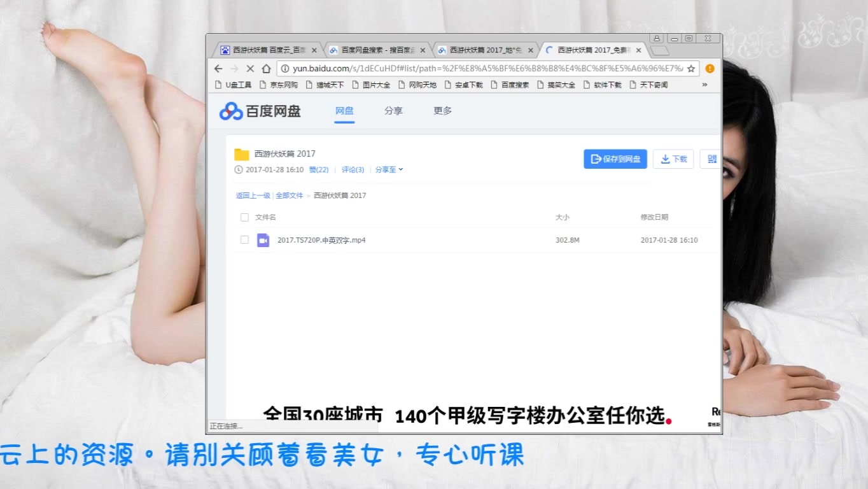Click the Chrome user profile icon

pyautogui.click(x=657, y=38)
